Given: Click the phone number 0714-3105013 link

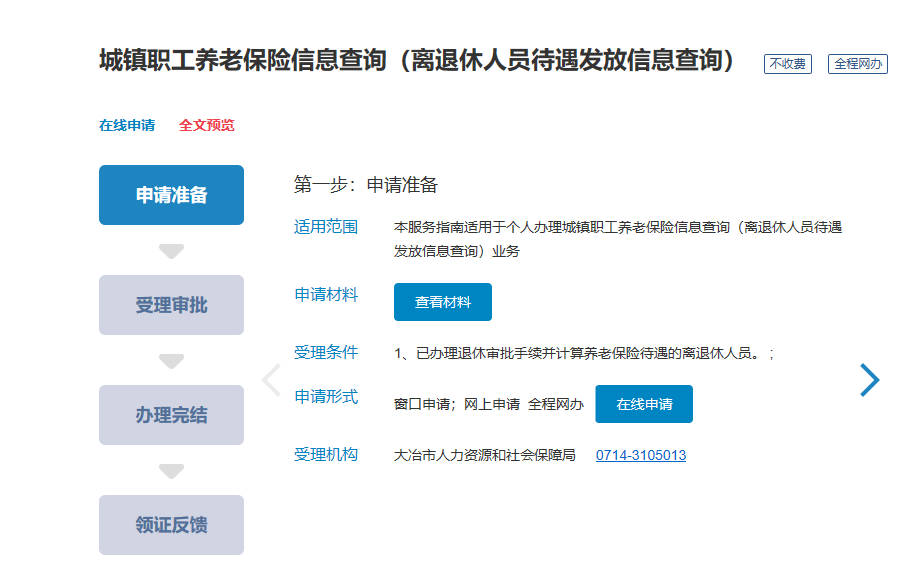Looking at the screenshot, I should click(641, 455).
